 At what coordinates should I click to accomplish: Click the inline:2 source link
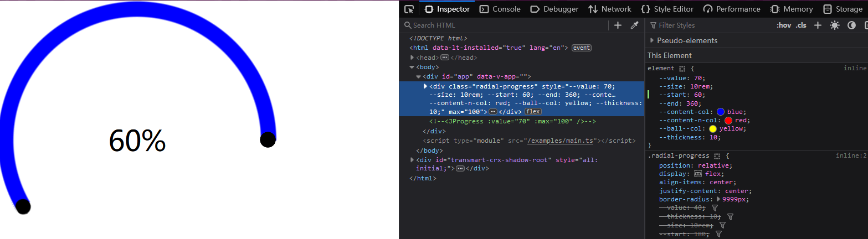pos(851,156)
